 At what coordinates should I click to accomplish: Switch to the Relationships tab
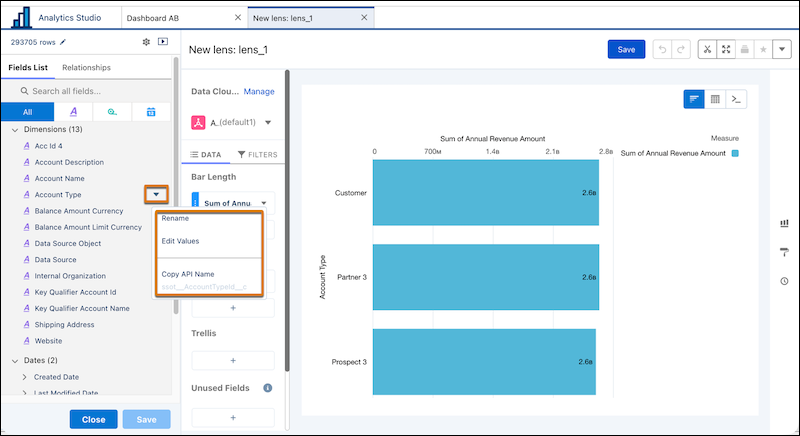tap(86, 67)
